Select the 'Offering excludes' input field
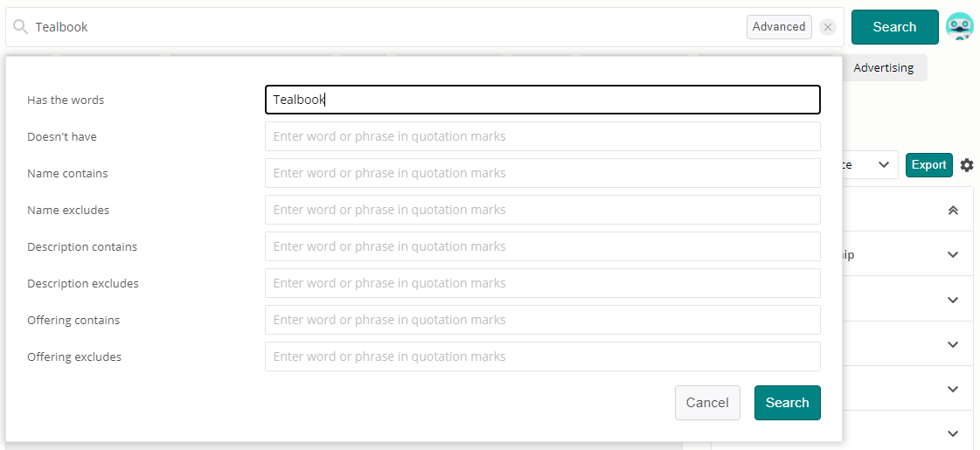Viewport: 980px width, 450px height. (542, 357)
